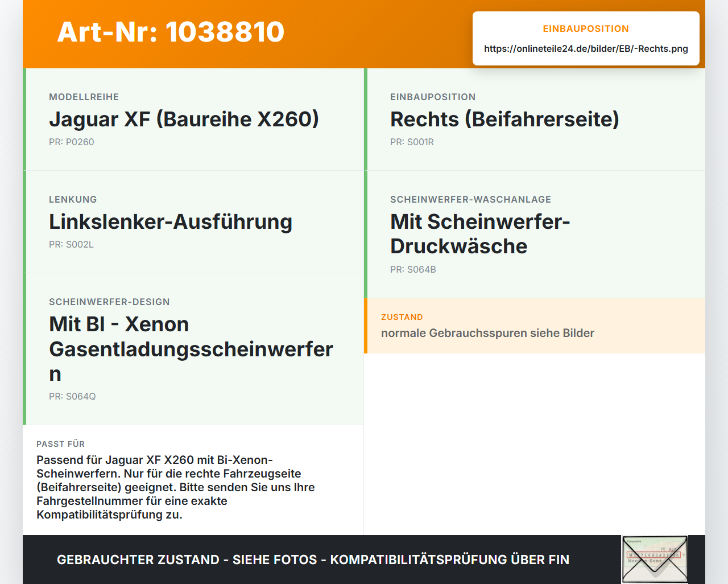Image resolution: width=728 pixels, height=584 pixels.
Task: Open the onlineteile24.de Rechts.png image link
Action: click(586, 49)
